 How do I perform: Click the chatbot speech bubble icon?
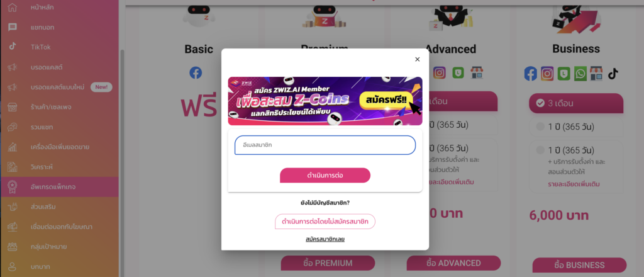pyautogui.click(x=13, y=27)
